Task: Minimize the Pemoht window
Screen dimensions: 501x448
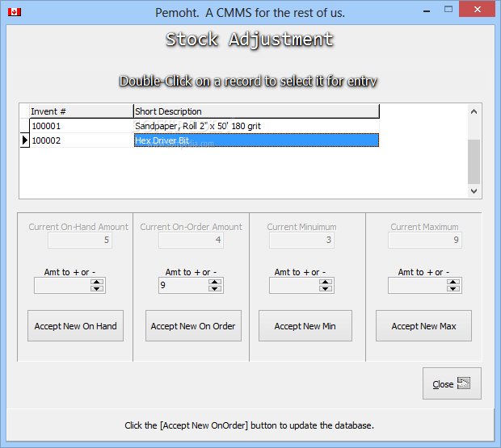Action: pyautogui.click(x=427, y=10)
